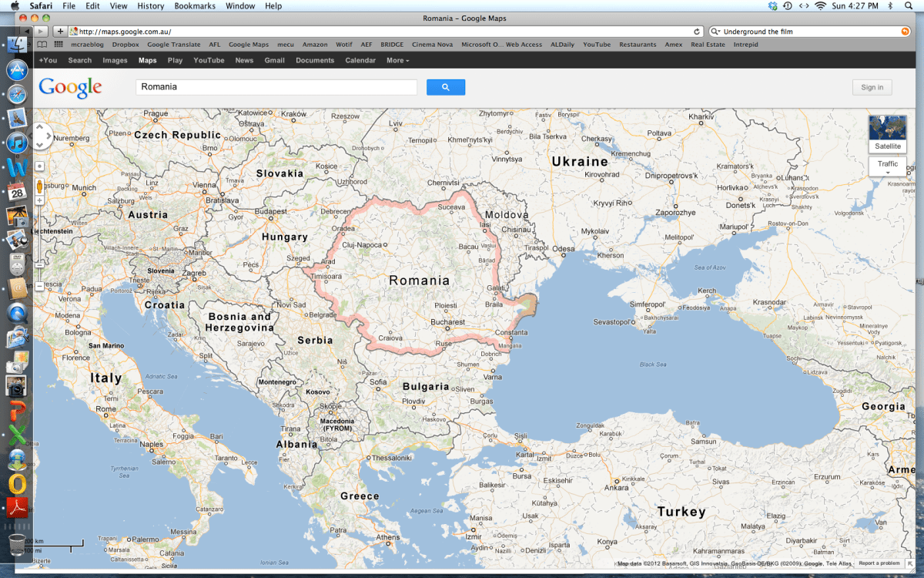The height and width of the screenshot is (578, 924).
Task: Open Top Sites grid icon in bookmarks bar
Action: [59, 45]
